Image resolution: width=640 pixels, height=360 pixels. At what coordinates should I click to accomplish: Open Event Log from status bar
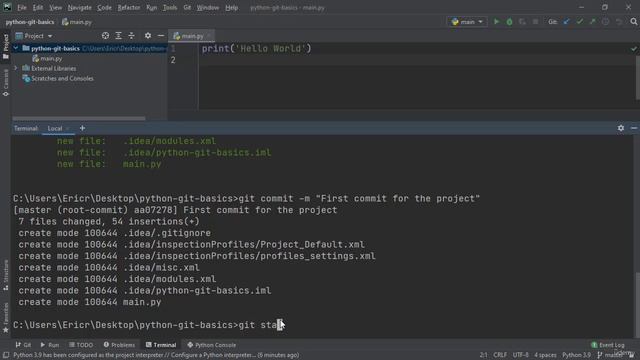tap(608, 345)
